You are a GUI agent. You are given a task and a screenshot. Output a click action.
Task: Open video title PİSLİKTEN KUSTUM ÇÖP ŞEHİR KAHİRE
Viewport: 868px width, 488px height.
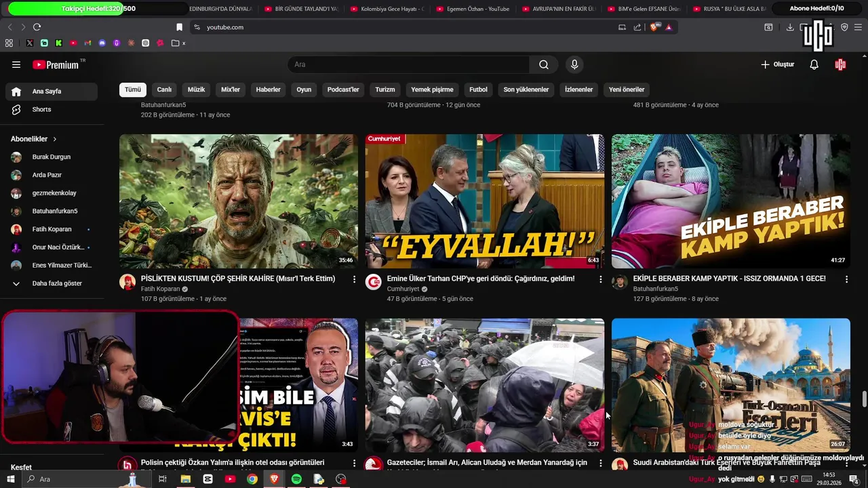(238, 279)
